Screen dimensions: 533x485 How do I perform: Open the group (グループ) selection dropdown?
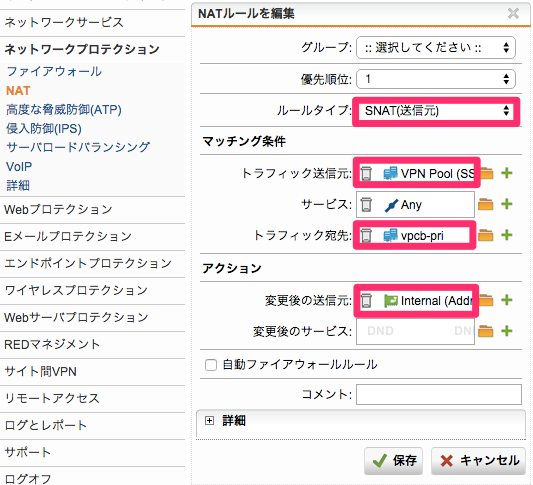[436, 48]
